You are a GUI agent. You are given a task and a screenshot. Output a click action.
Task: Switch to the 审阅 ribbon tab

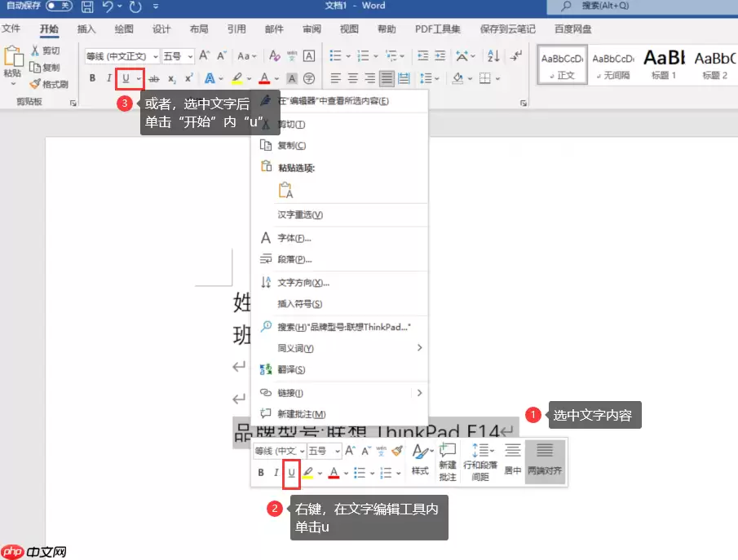[x=312, y=29]
